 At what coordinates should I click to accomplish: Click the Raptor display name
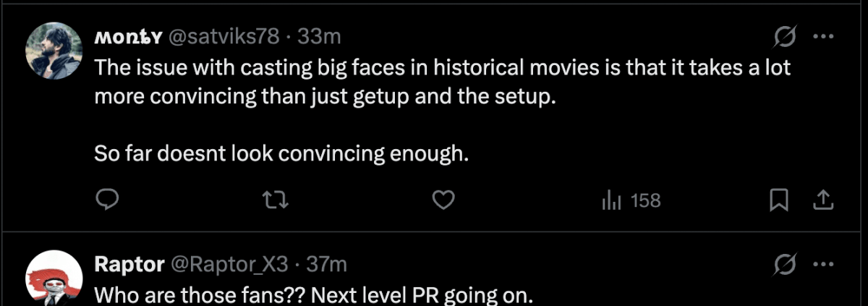(129, 265)
